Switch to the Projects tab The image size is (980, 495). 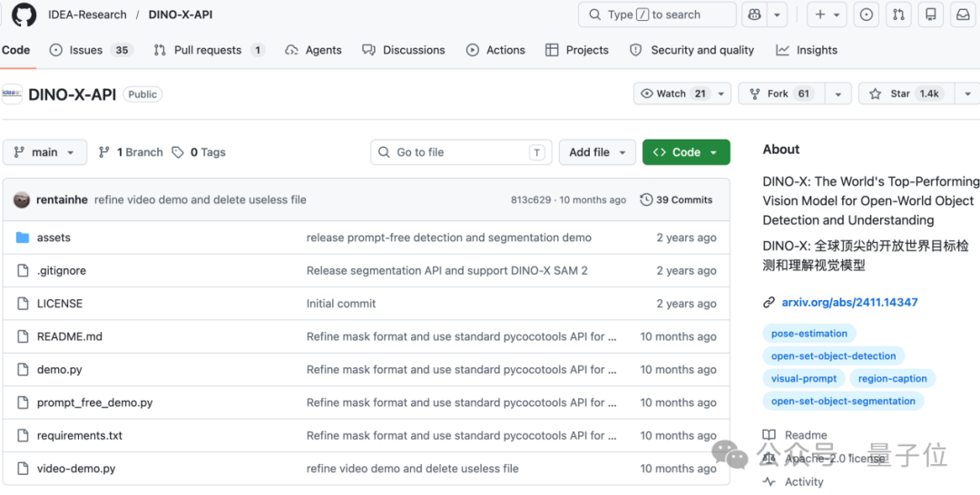(x=577, y=50)
